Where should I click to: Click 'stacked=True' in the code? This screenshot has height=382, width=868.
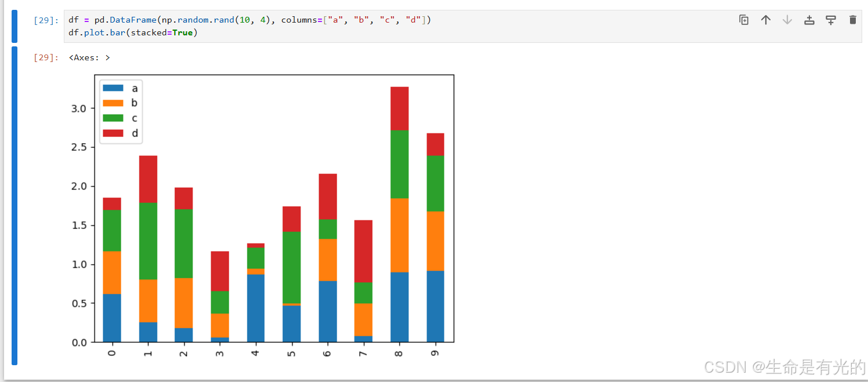161,32
